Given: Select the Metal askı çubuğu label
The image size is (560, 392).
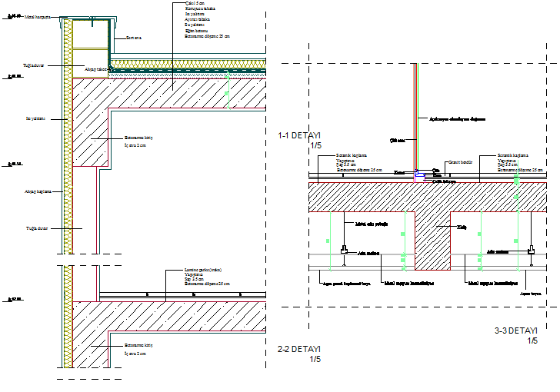Looking at the screenshot, I should (x=370, y=225).
